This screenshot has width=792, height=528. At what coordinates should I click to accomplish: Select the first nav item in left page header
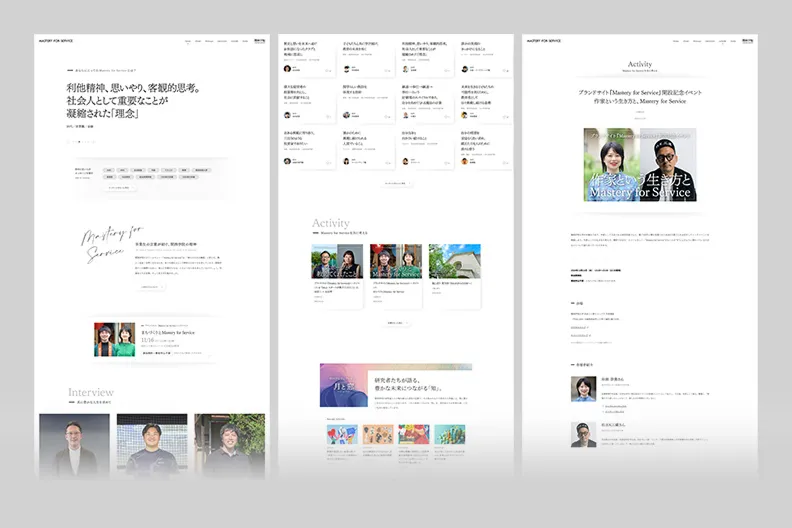(x=187, y=42)
